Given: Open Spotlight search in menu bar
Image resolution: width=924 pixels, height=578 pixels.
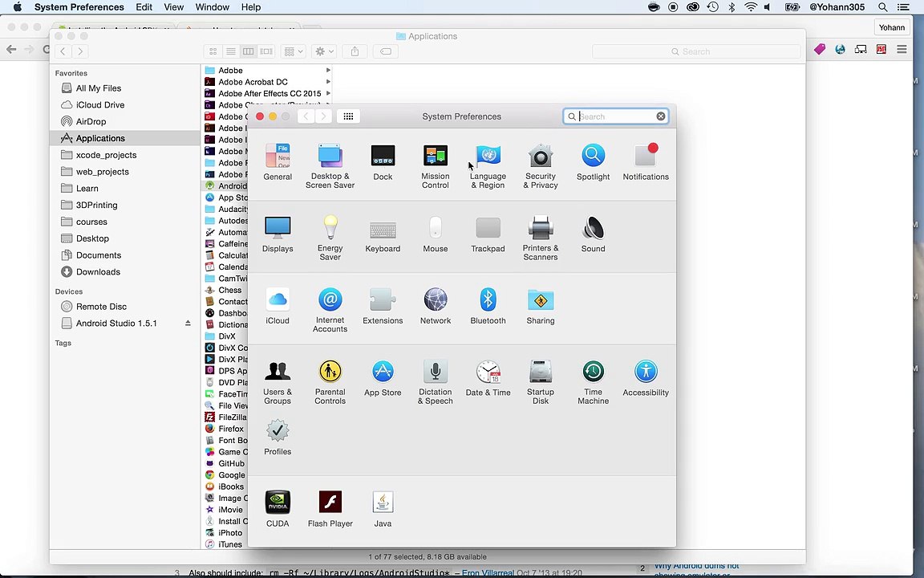Looking at the screenshot, I should click(883, 7).
